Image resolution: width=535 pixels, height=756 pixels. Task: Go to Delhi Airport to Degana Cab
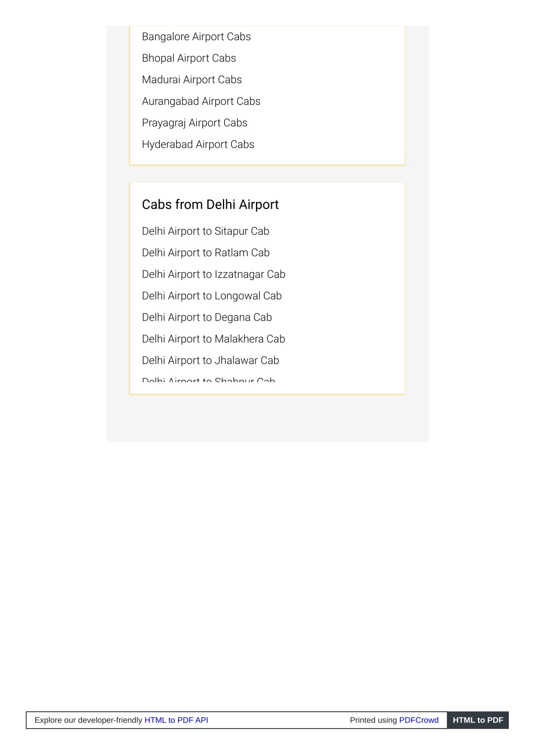pos(207,317)
